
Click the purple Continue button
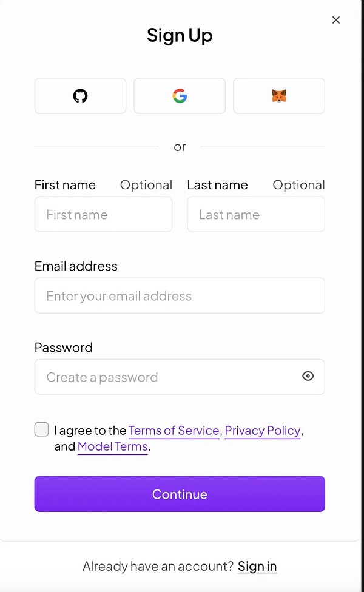tap(180, 494)
